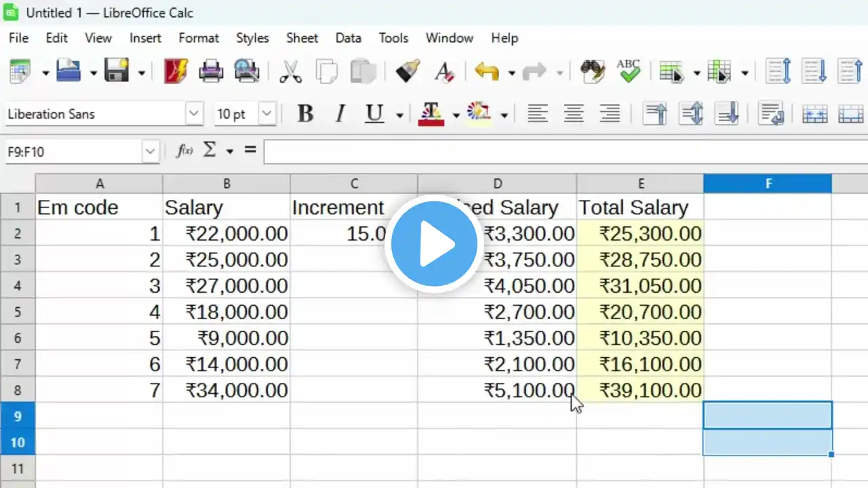Select row 11 header
The height and width of the screenshot is (488, 868).
[x=18, y=468]
